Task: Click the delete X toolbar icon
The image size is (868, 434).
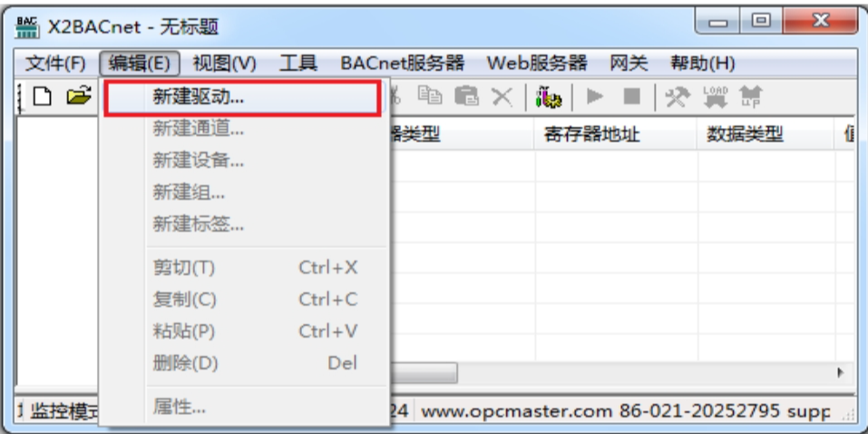Action: coord(502,97)
